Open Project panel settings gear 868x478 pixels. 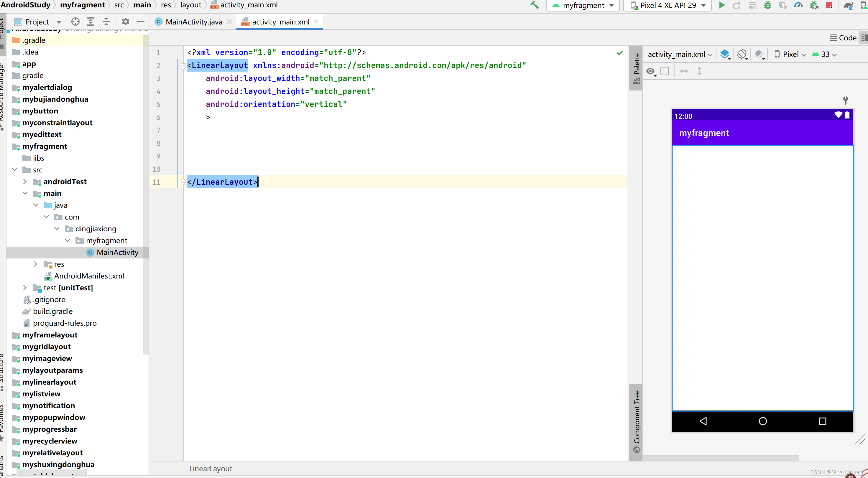tap(125, 22)
